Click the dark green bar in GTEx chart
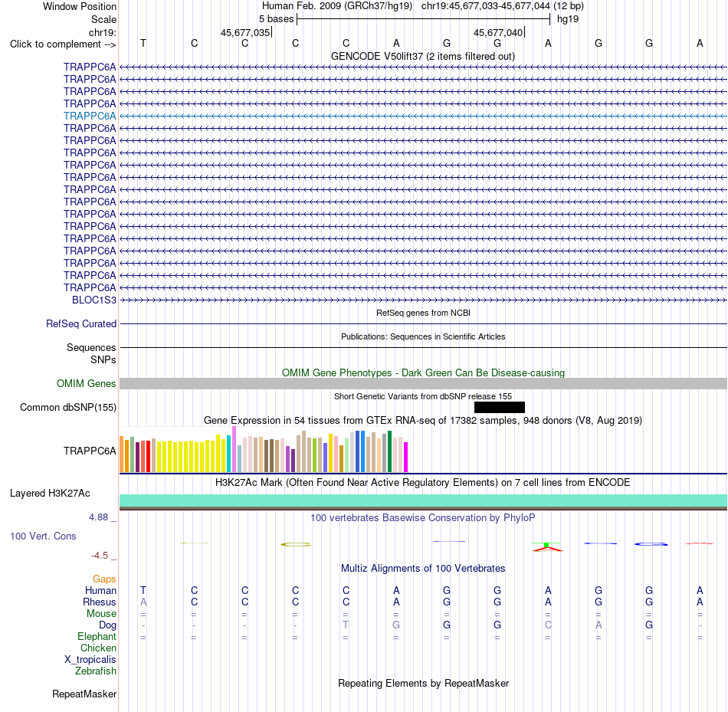This screenshot has height=712, width=728. click(389, 452)
